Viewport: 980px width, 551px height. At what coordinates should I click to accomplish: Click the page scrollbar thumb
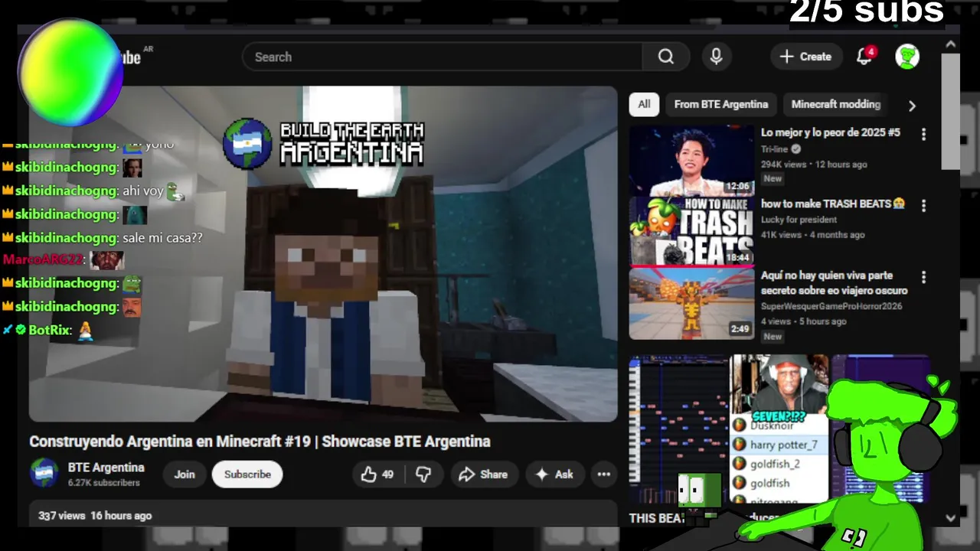[950, 111]
